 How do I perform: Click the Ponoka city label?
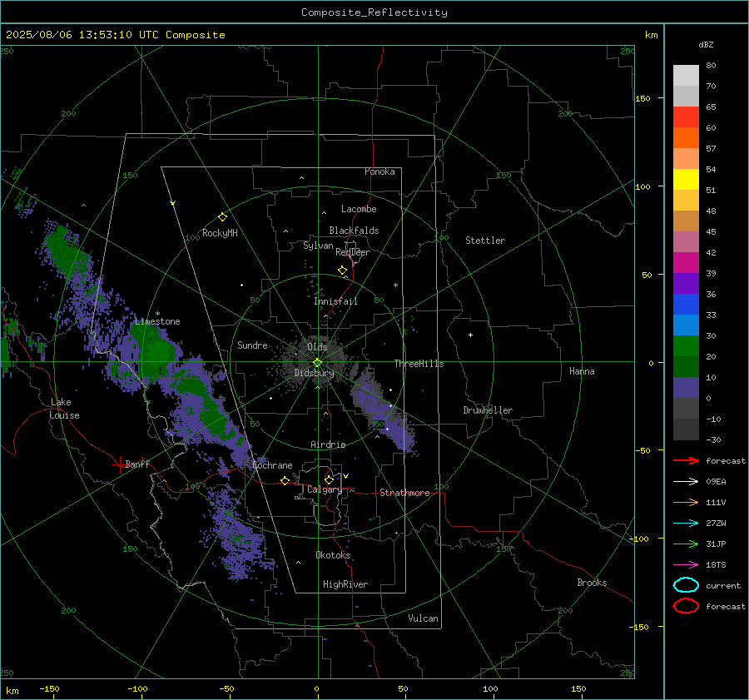[379, 171]
